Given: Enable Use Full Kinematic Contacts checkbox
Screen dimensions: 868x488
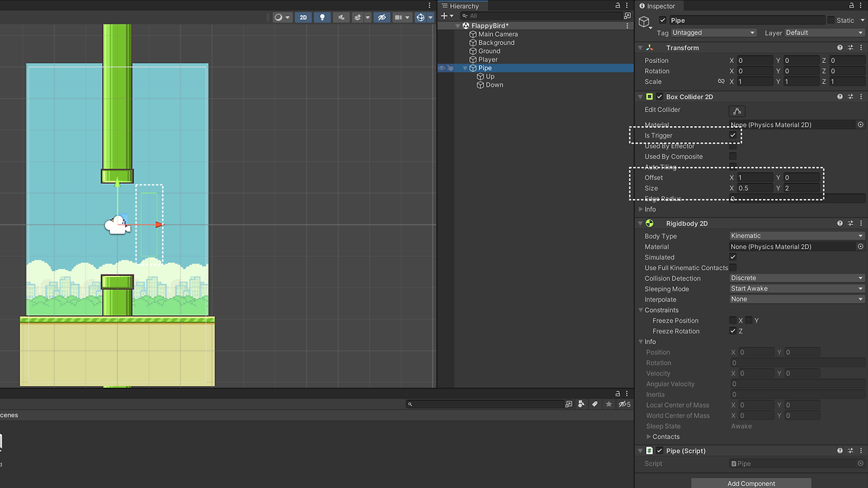Looking at the screenshot, I should pyautogui.click(x=733, y=268).
